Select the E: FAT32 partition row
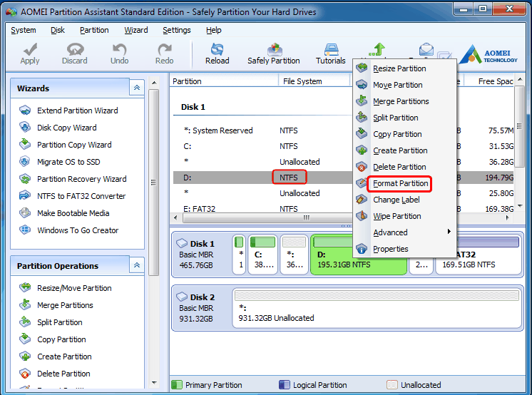The image size is (532, 395). [x=262, y=208]
